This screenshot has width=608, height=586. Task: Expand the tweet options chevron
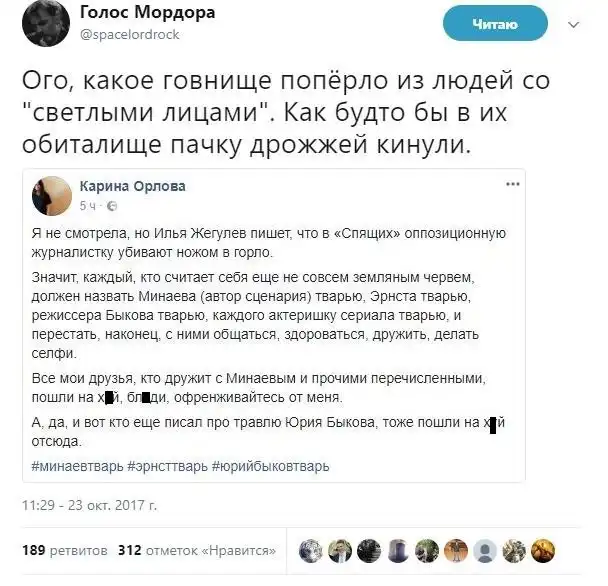573,25
